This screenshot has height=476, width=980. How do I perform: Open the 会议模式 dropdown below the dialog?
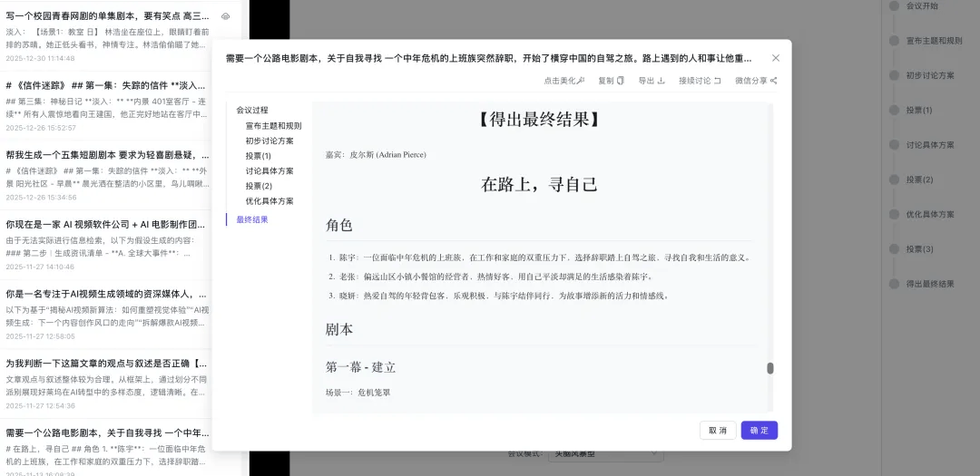[606, 452]
